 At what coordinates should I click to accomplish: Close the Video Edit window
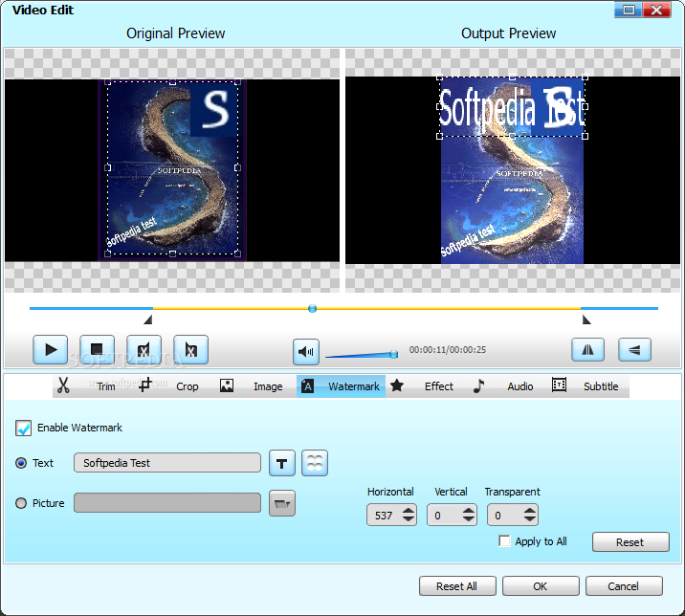[x=656, y=10]
